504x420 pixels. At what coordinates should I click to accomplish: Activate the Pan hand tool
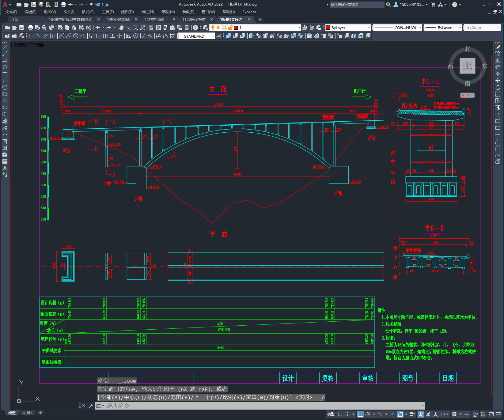(x=121, y=28)
